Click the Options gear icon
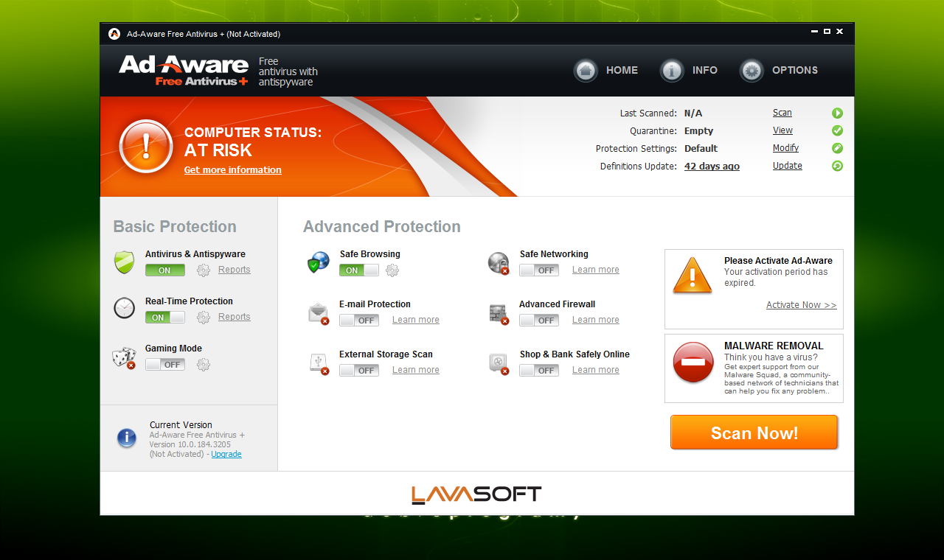944x560 pixels. pos(752,71)
